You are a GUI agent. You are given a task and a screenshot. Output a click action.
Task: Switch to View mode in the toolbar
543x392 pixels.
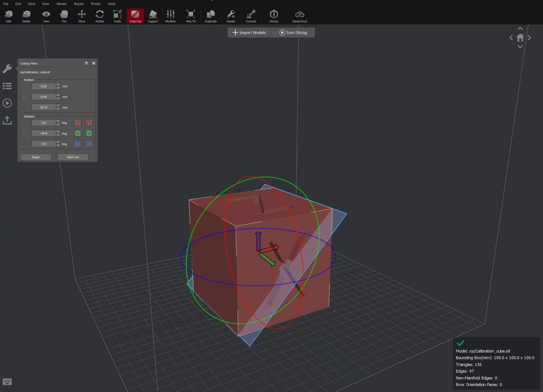point(46,16)
